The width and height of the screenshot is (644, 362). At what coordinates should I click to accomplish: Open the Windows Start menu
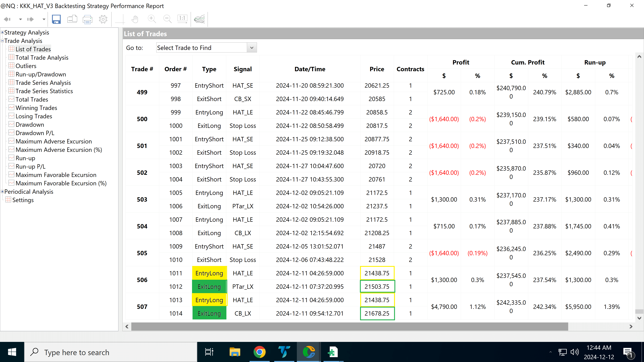(12, 352)
